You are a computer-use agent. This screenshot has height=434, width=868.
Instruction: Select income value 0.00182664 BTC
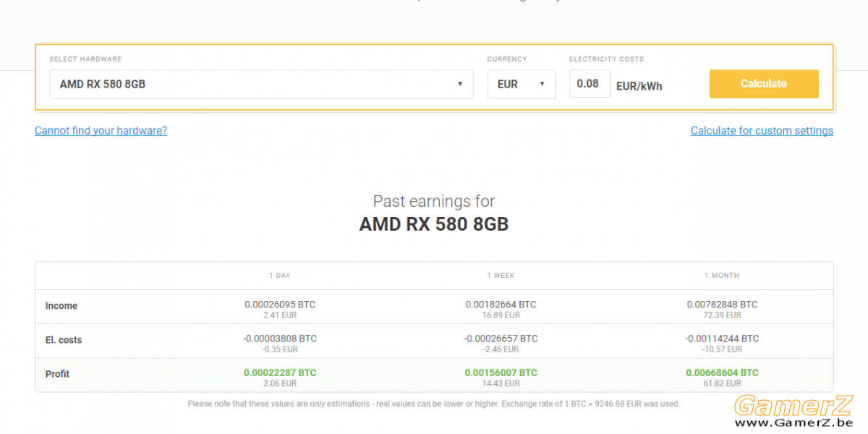501,305
